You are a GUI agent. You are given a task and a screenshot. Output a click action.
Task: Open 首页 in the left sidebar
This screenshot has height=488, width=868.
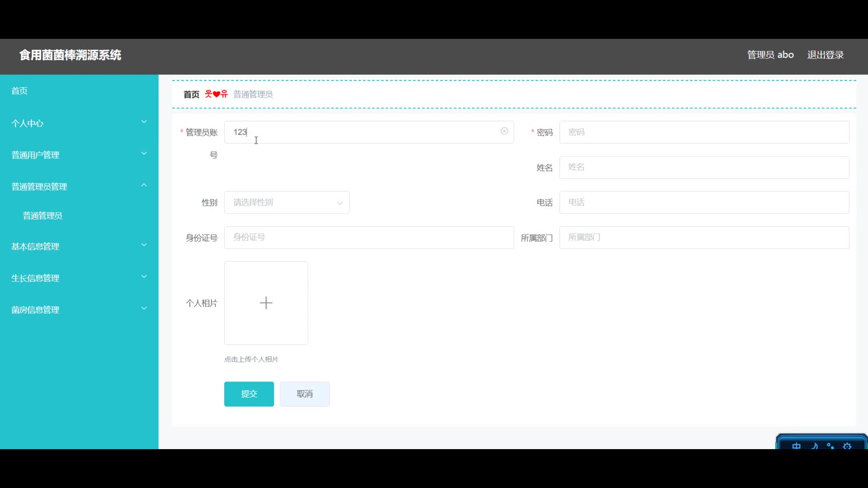pos(19,91)
